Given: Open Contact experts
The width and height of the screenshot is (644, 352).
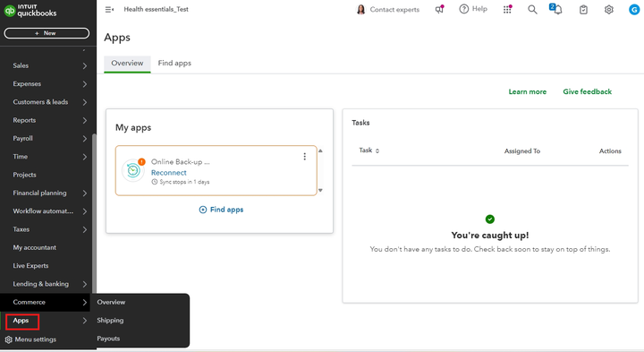Looking at the screenshot, I should (x=388, y=10).
